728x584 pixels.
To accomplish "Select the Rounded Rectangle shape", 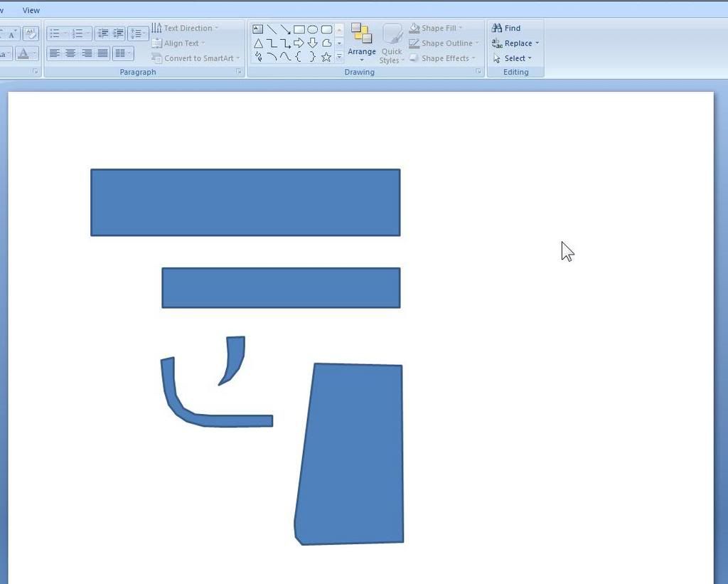I will (x=326, y=29).
